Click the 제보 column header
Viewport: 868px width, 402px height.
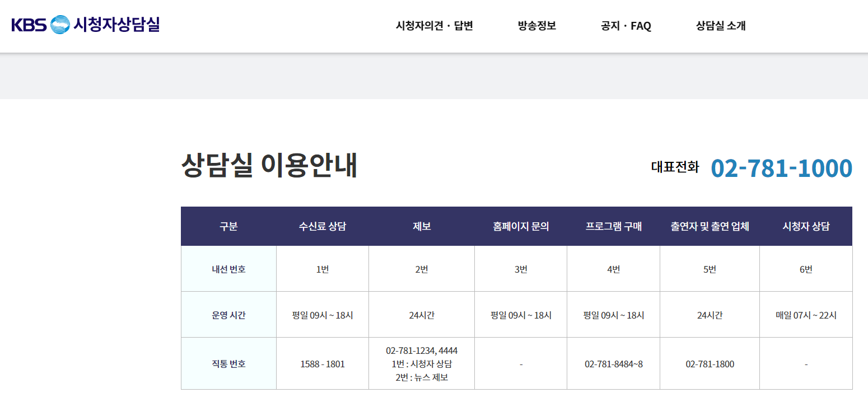(x=422, y=226)
